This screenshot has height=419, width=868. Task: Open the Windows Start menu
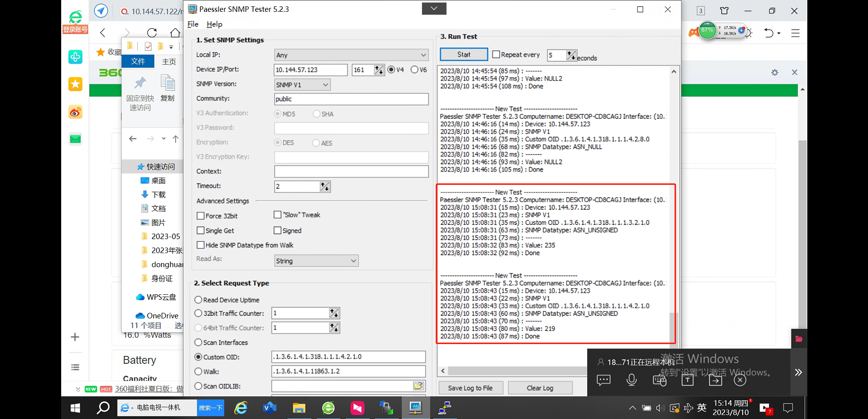tap(75, 408)
